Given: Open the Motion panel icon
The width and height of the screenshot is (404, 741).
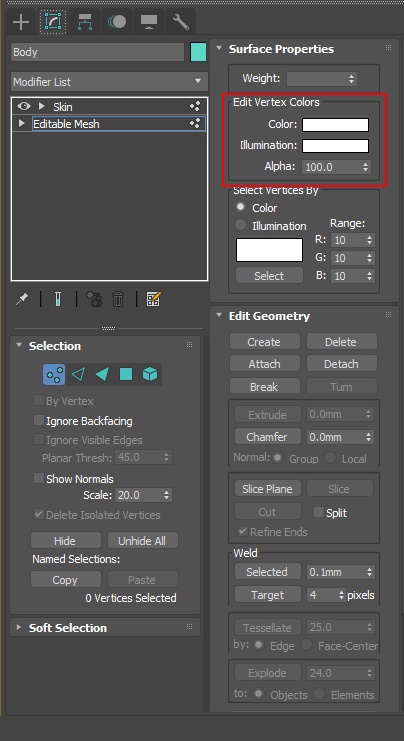Looking at the screenshot, I should click(x=117, y=22).
